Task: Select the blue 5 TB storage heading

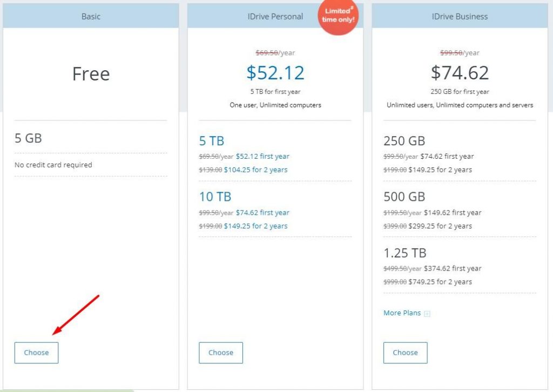Action: [x=212, y=141]
